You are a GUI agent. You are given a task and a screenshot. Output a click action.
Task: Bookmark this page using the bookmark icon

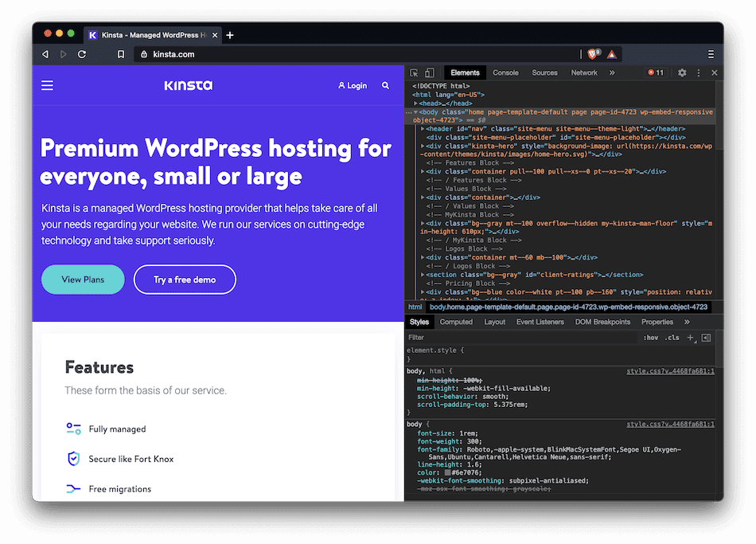click(x=121, y=54)
